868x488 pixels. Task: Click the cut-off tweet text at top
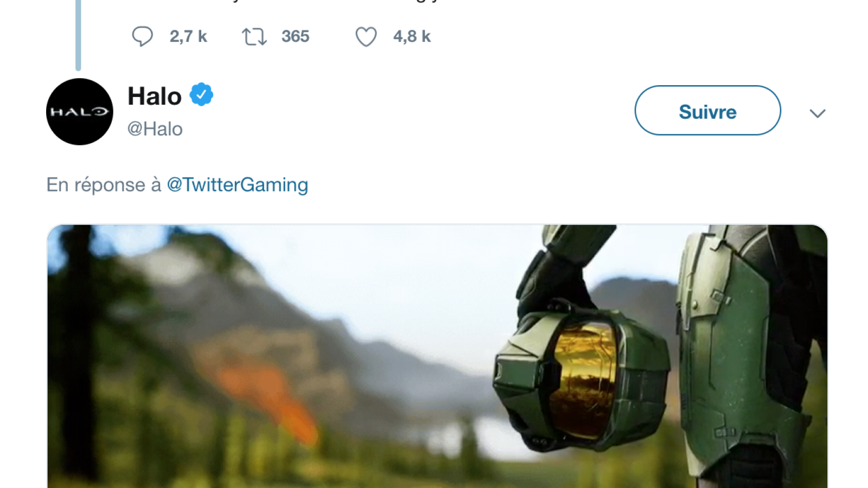pyautogui.click(x=336, y=2)
